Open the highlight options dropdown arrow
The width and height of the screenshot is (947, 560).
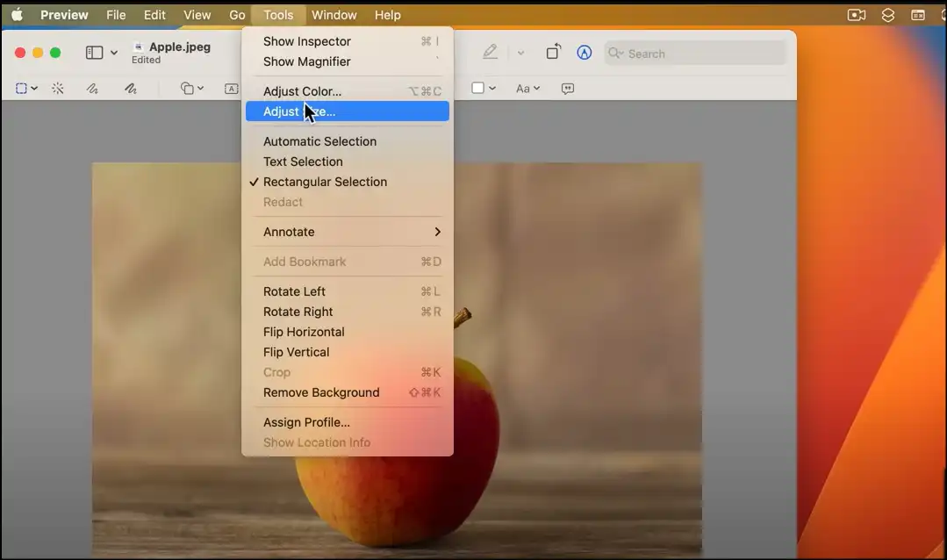point(520,54)
